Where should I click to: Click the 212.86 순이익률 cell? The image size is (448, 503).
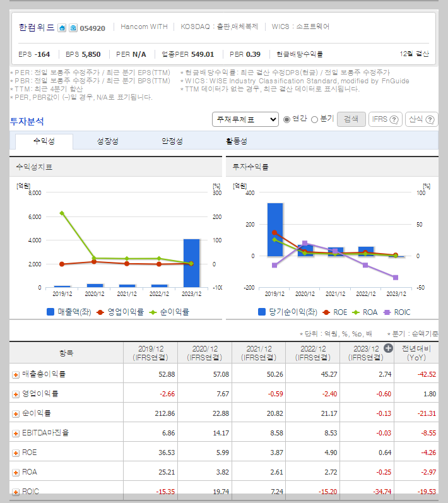[165, 413]
